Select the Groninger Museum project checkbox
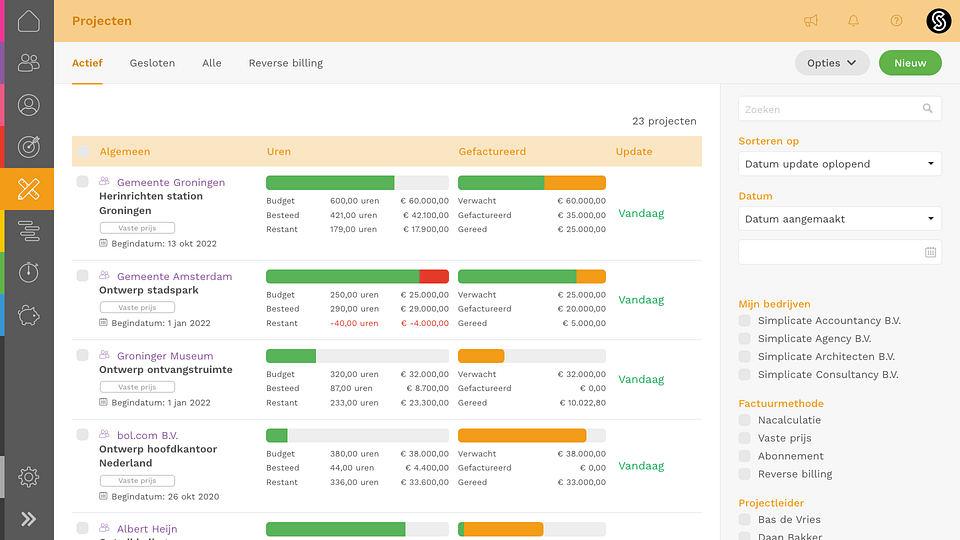The image size is (960, 540). tap(83, 355)
